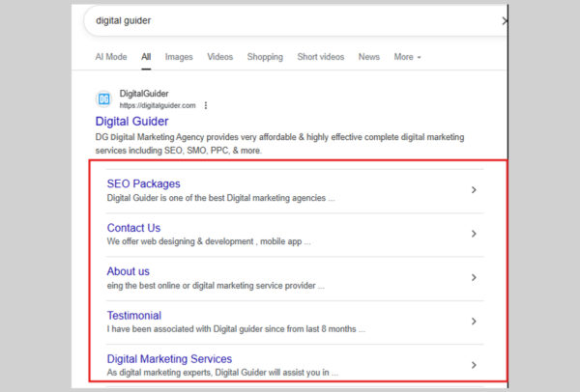Select the All tab

point(146,57)
